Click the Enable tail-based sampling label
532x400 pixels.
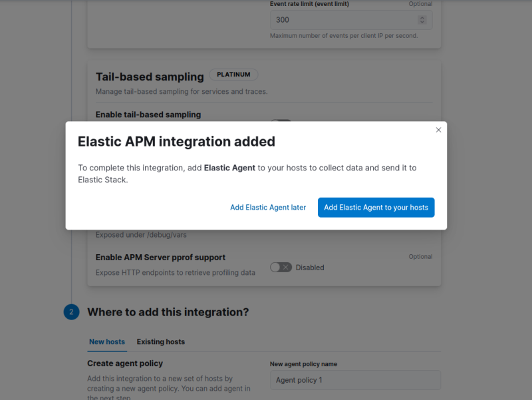(x=148, y=114)
